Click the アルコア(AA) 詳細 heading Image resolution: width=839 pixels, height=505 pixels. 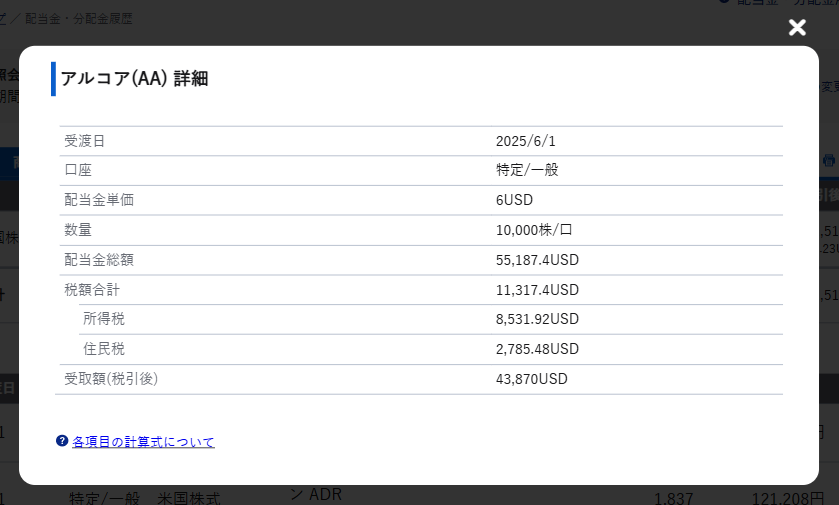(x=134, y=79)
